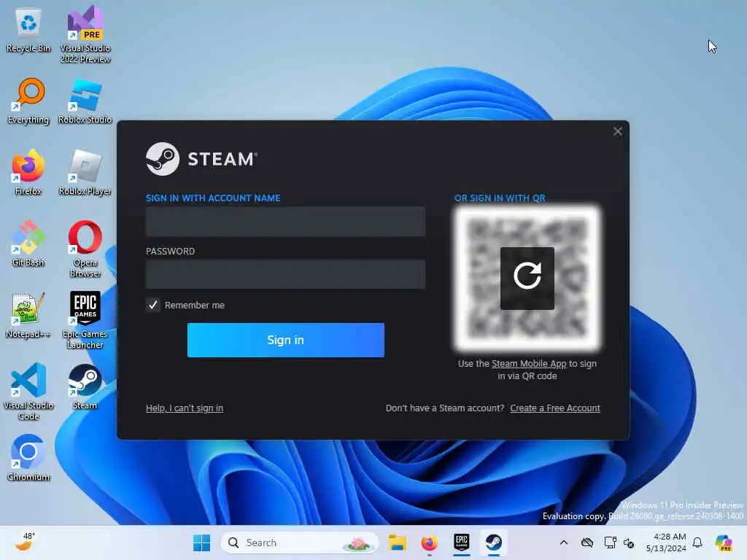The height and width of the screenshot is (560, 747).
Task: Select the Steam desktop shortcut
Action: pos(85,387)
